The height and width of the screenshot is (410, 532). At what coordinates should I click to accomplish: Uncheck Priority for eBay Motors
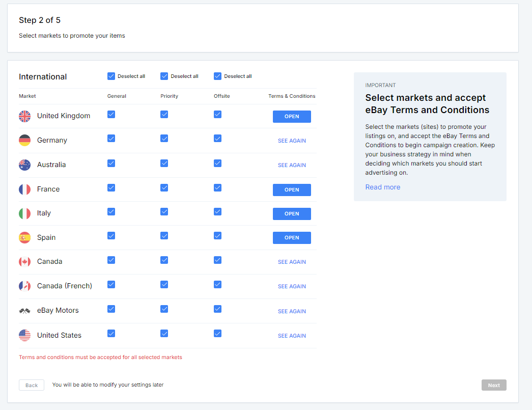tap(164, 309)
